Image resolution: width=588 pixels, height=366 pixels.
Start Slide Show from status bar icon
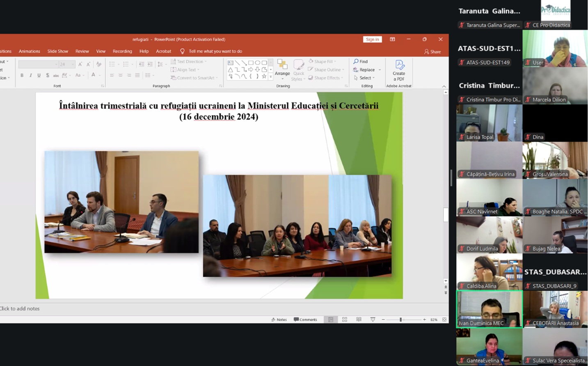[373, 320]
